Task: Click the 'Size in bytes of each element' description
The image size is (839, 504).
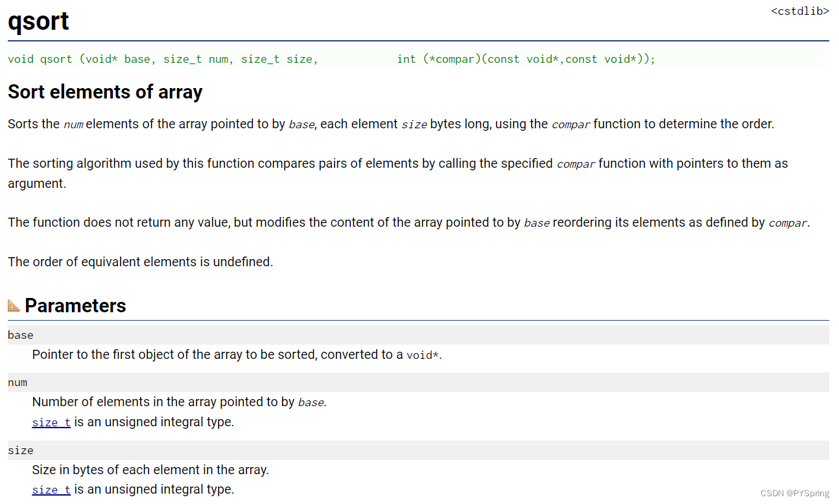Action: tap(150, 470)
